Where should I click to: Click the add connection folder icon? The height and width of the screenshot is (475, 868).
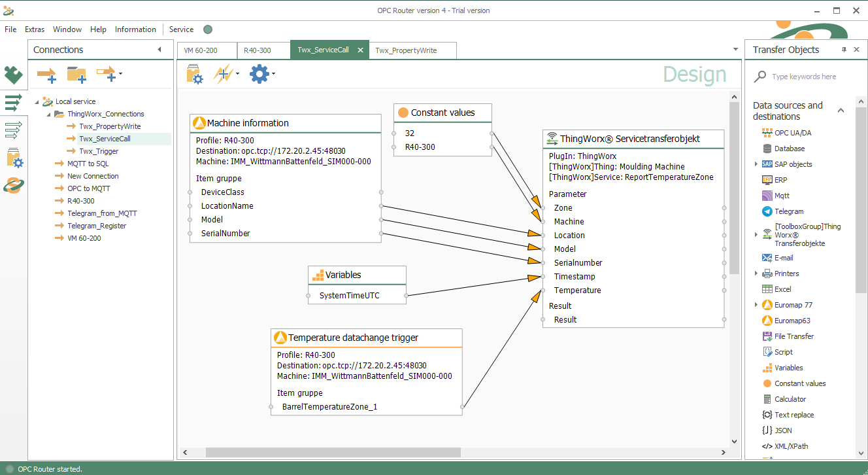click(x=76, y=75)
